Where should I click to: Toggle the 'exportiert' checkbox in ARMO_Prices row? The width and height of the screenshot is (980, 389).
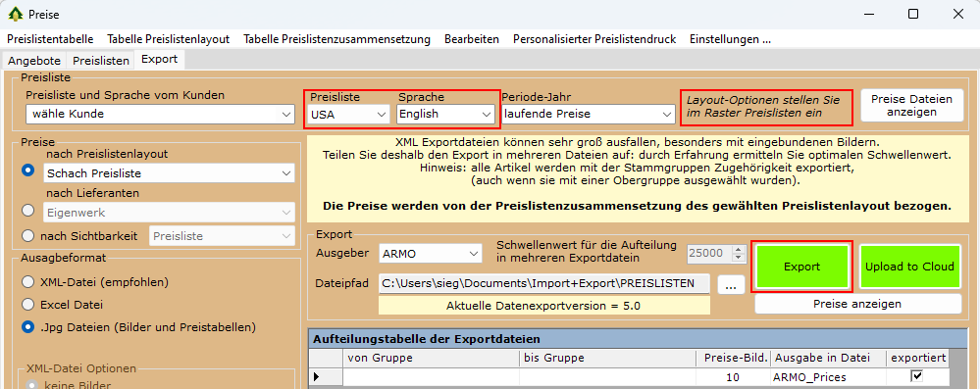pyautogui.click(x=917, y=376)
